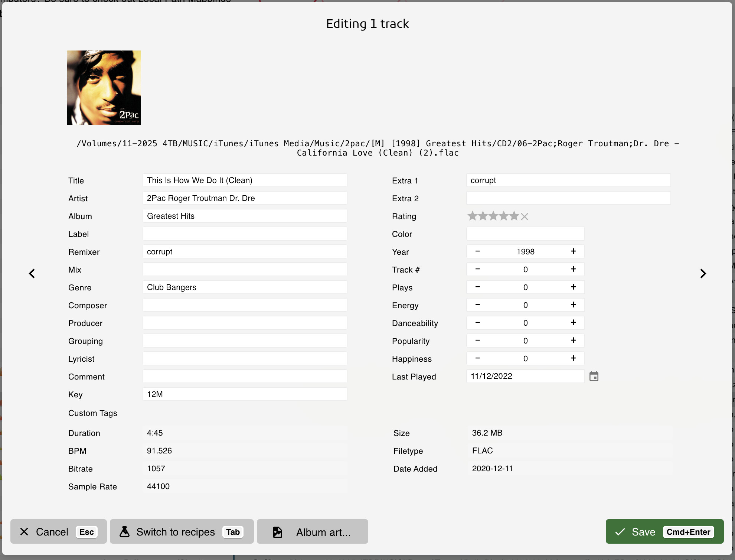Switch to recipes mode
The height and width of the screenshot is (560, 735).
tap(182, 532)
